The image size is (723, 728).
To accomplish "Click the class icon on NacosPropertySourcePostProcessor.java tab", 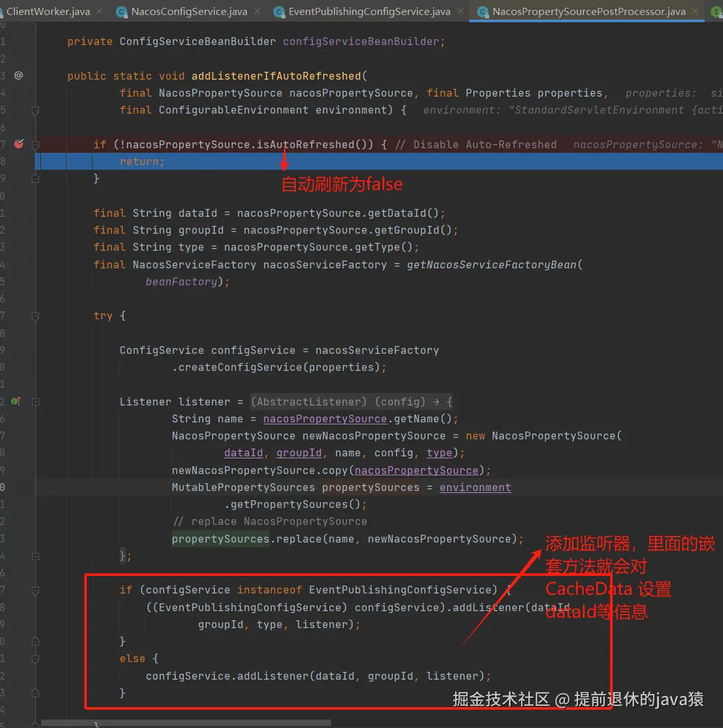I will (483, 12).
